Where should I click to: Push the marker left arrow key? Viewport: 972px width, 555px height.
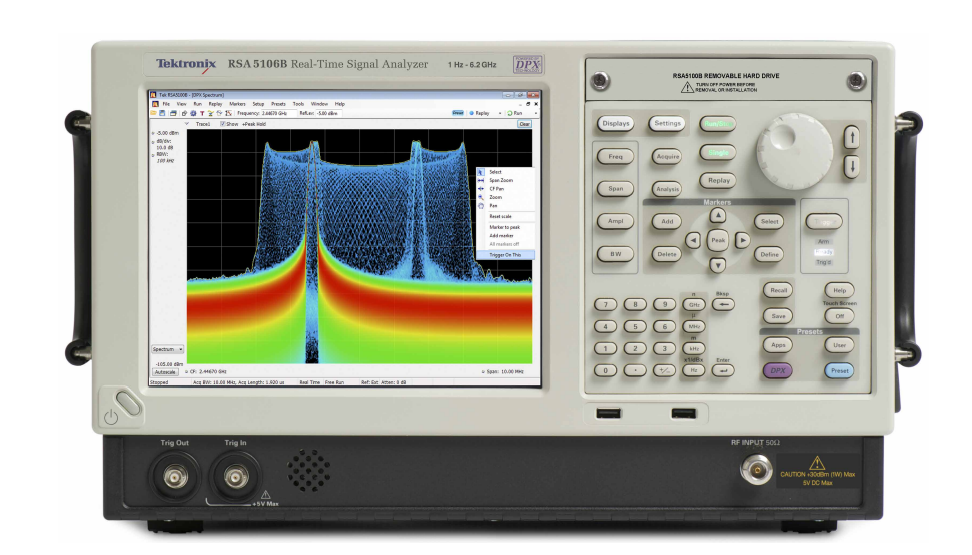(693, 240)
